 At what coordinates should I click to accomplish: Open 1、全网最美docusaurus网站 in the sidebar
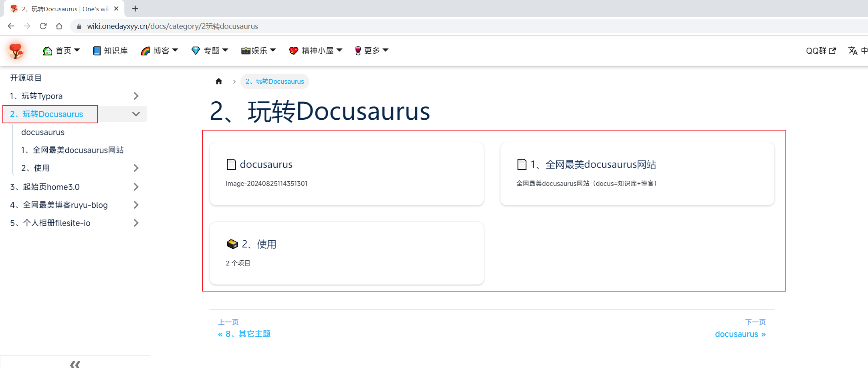click(73, 150)
